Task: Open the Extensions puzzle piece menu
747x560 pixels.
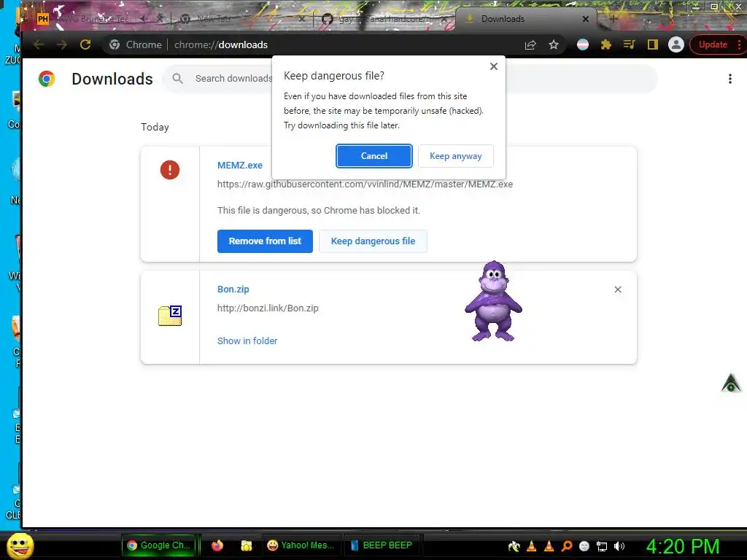Action: click(x=606, y=44)
